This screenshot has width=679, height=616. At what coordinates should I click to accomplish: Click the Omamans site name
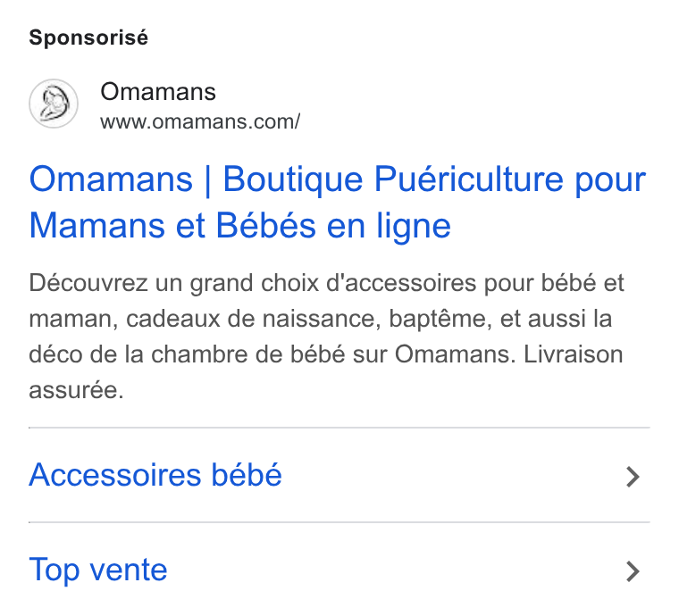pos(158,92)
